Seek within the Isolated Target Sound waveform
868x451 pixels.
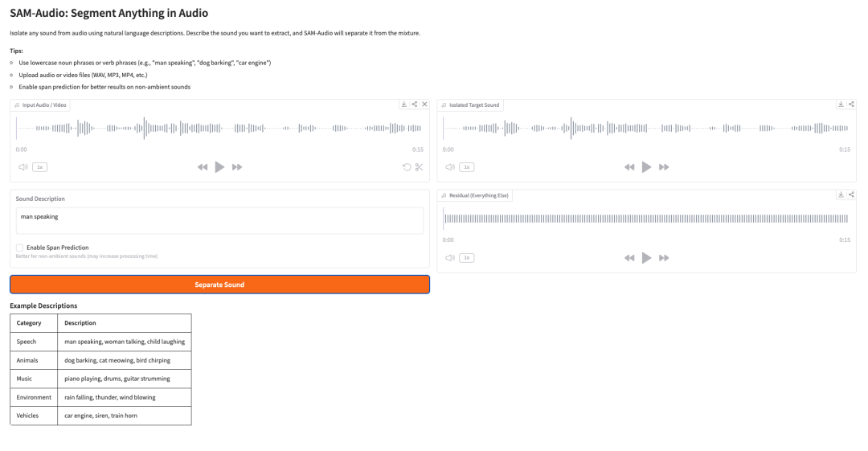646,128
